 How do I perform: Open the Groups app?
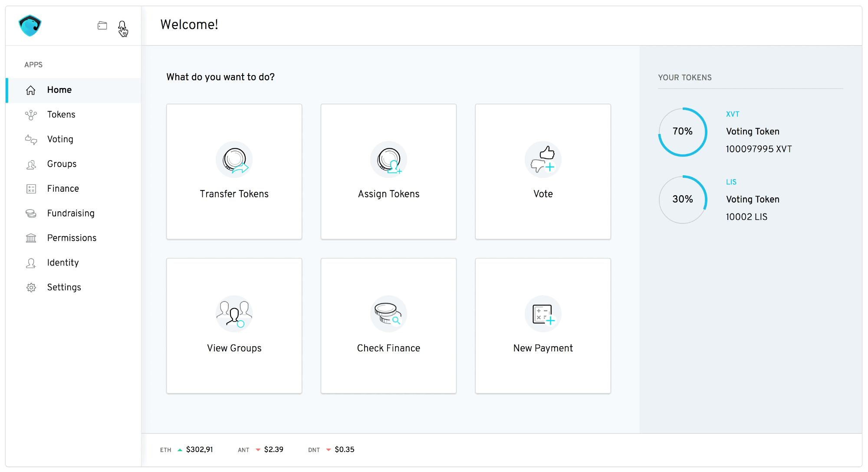62,164
